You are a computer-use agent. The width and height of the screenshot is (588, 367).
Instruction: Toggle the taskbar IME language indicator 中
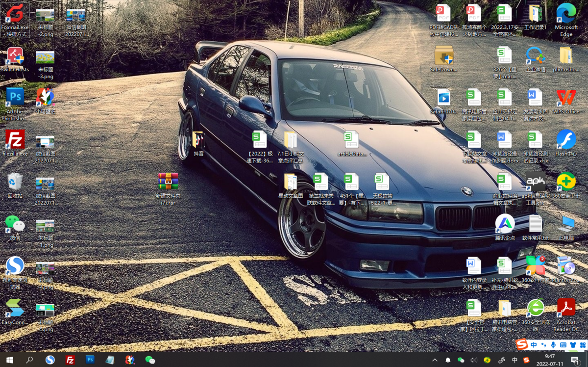point(514,360)
